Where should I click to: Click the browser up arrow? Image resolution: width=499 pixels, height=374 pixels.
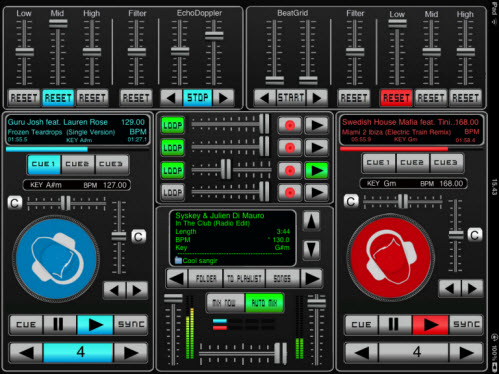(311, 221)
